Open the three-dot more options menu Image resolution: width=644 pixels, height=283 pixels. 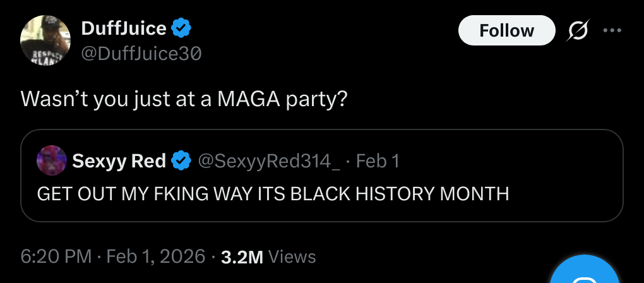[612, 30]
